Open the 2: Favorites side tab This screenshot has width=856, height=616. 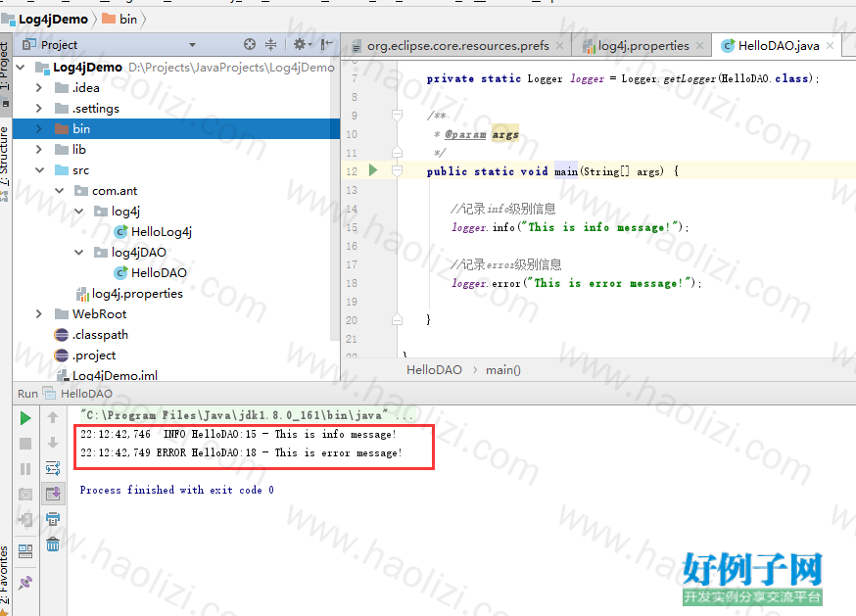click(6, 579)
